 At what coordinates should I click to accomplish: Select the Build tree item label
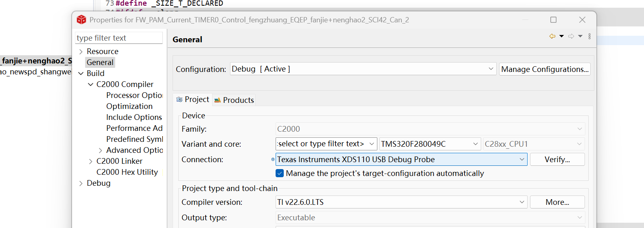pos(96,73)
